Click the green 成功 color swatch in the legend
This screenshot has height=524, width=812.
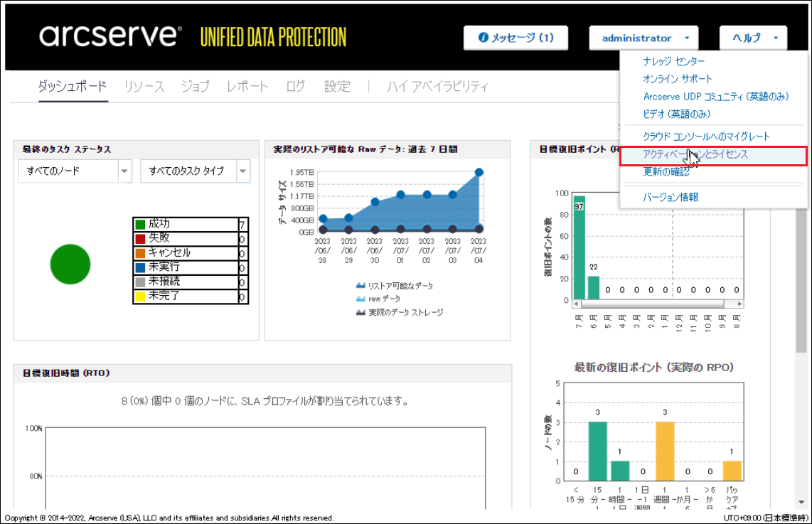(140, 225)
